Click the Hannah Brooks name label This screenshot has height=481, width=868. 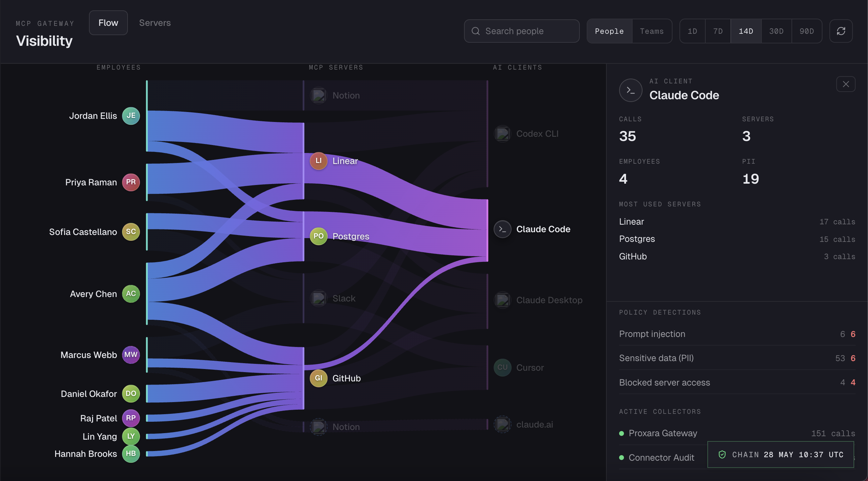86,454
